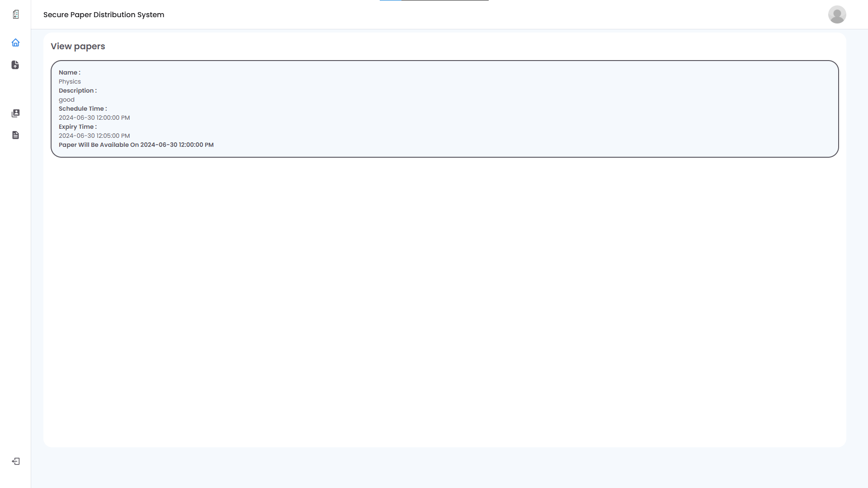
Task: Click the loading progress bar at top
Action: click(434, 0)
